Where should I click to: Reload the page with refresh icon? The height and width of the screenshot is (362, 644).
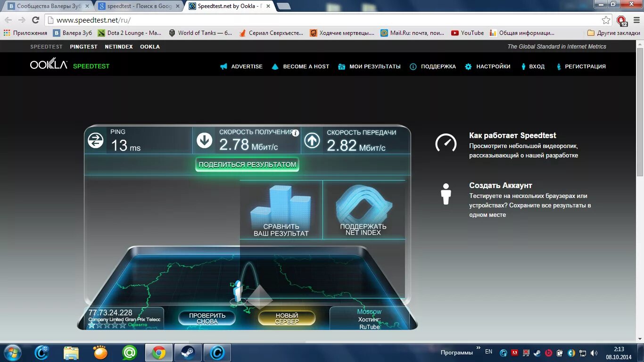35,20
